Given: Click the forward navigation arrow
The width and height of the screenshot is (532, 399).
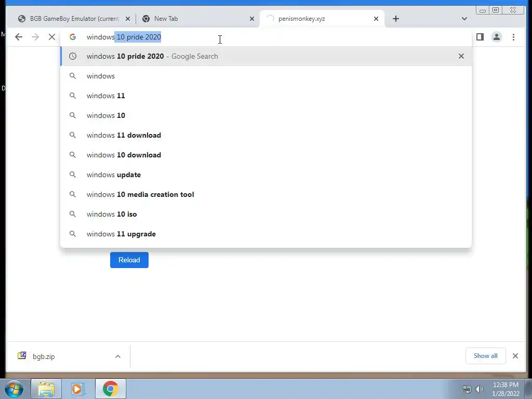Looking at the screenshot, I should click(x=35, y=37).
